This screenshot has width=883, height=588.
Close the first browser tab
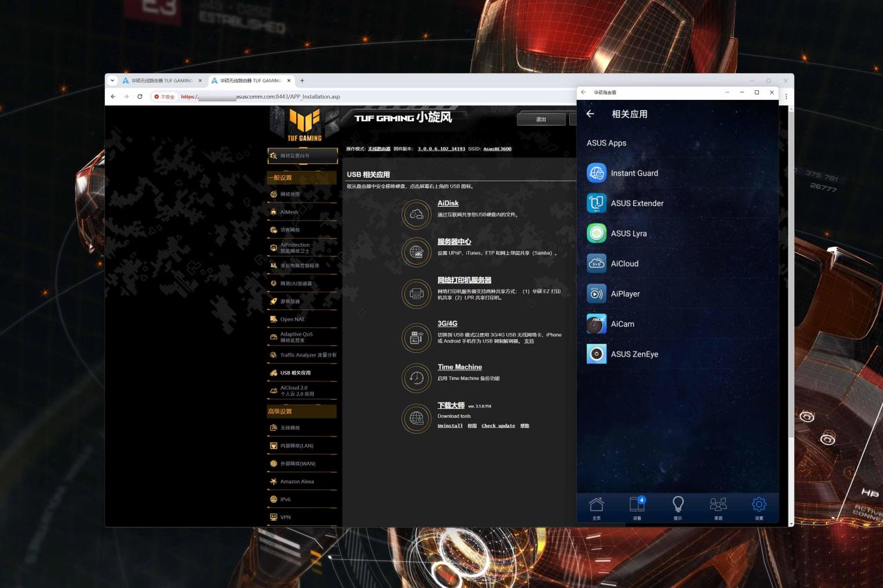(200, 81)
